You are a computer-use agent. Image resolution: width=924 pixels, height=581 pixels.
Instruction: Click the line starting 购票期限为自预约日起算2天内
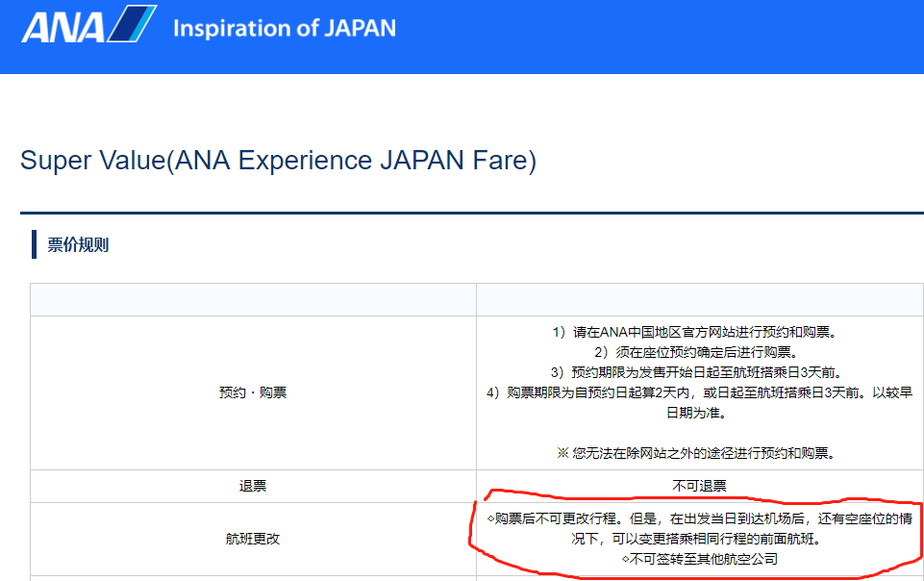click(699, 402)
